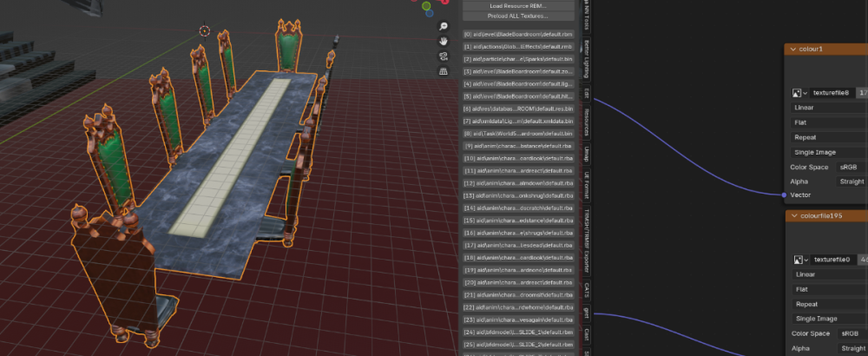This screenshot has height=356, width=868.
Task: Select resource [12] anim ...almdown default.rba
Action: pos(518,183)
